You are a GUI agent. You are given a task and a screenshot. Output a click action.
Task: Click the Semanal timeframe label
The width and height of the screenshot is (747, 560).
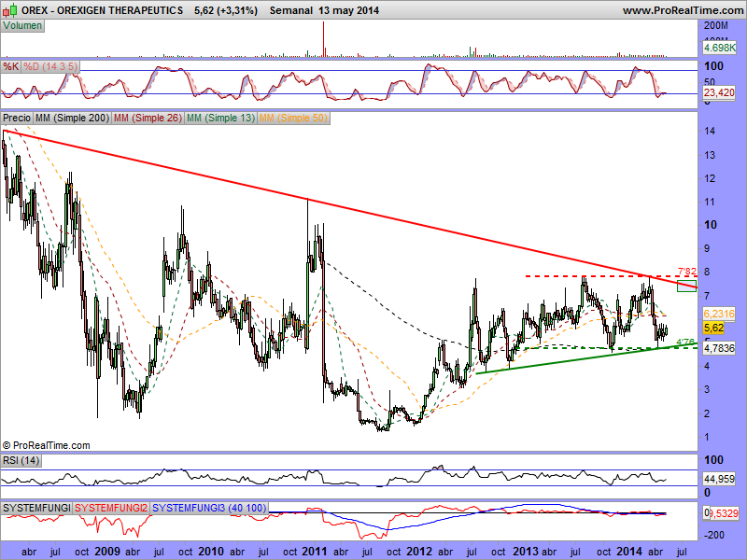[x=291, y=10]
